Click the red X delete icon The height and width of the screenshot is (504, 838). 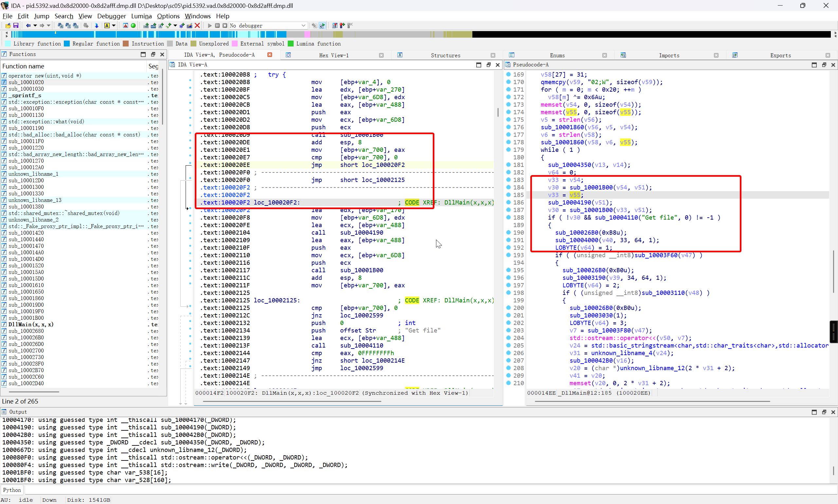pos(197,26)
